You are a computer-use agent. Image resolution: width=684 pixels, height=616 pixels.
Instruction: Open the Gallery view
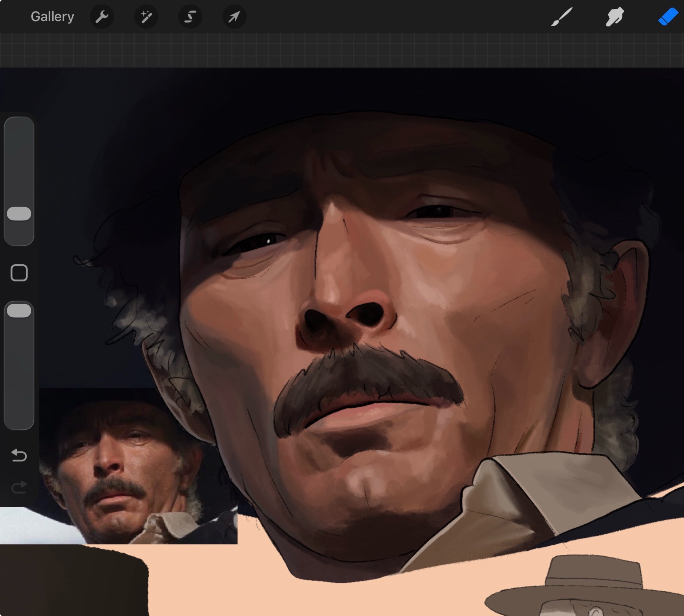tap(52, 17)
